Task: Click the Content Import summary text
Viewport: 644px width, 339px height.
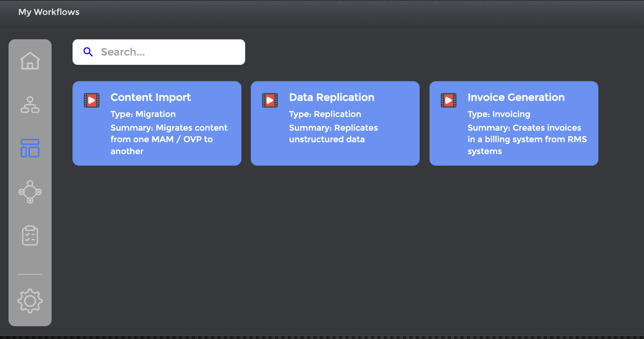Action: tap(169, 140)
